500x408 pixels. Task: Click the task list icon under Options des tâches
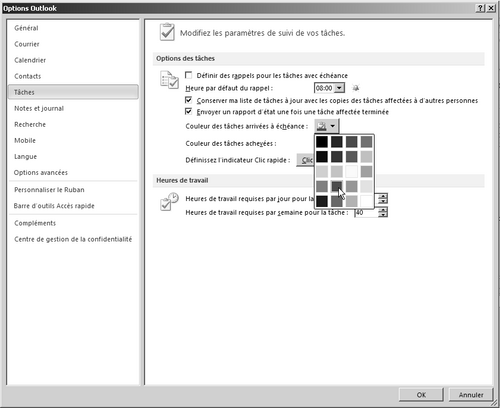point(169,80)
